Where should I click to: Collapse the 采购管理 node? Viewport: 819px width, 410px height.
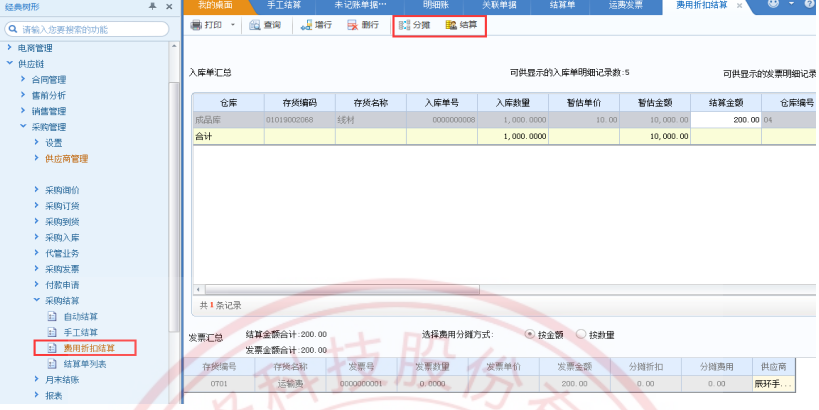pos(23,126)
